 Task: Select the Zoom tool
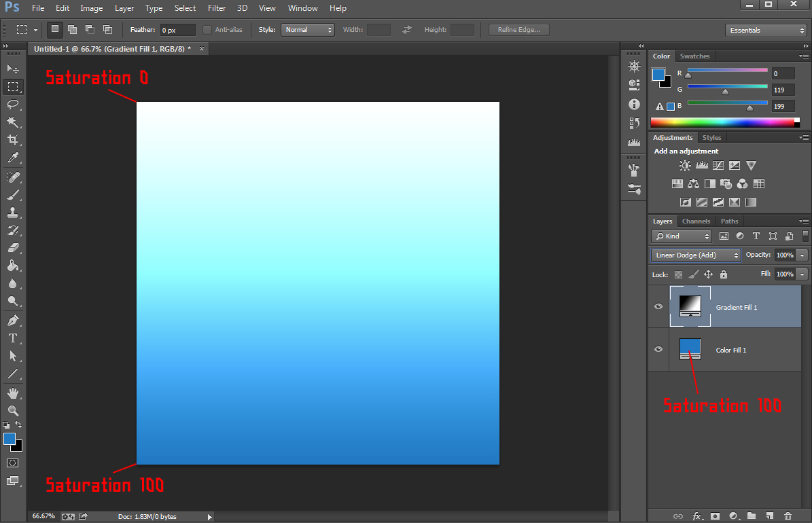13,411
